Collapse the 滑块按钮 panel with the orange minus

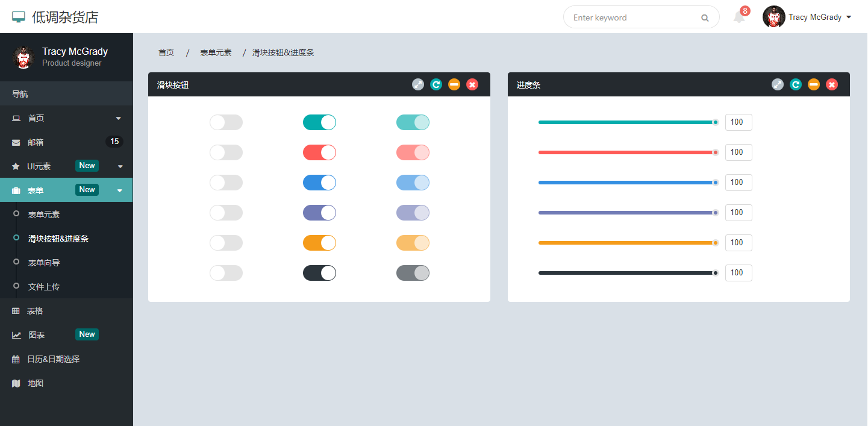[454, 84]
